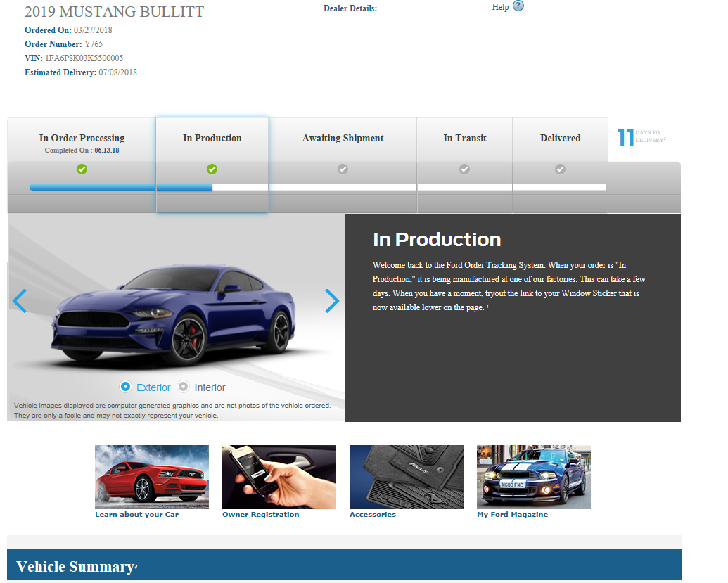Screen dimensions: 728x583
Task: Click the gray checkmark under In Transit
Action: click(x=464, y=169)
